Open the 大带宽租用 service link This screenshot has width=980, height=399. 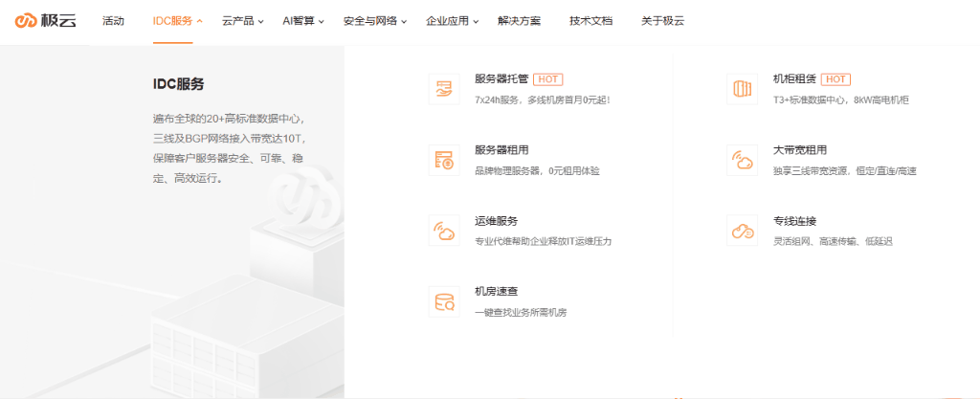[799, 150]
